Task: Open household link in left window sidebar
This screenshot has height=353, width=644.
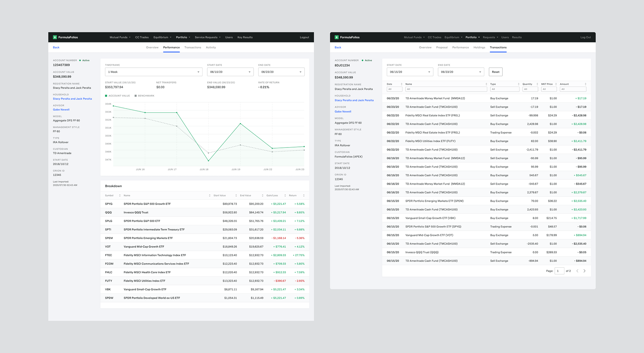Action: 72,99
